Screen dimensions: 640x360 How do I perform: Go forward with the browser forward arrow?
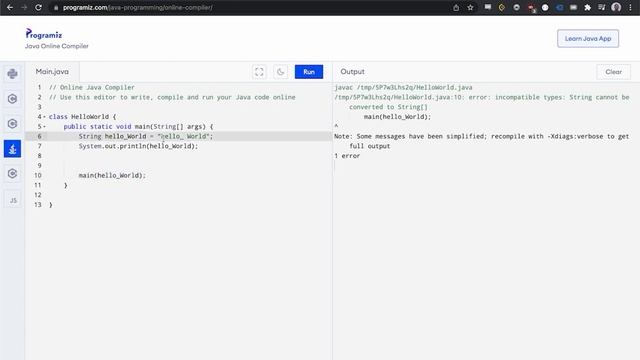click(x=24, y=7)
